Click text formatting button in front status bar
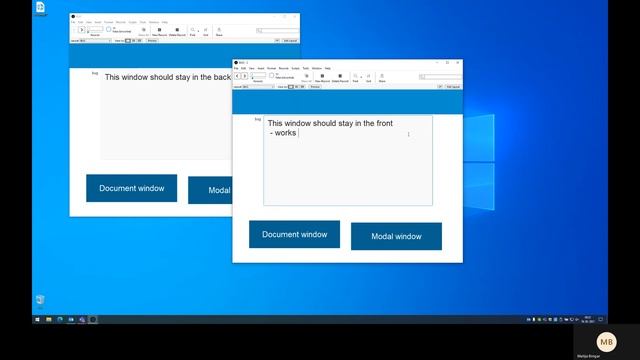This screenshot has width=640, height=360. click(440, 87)
